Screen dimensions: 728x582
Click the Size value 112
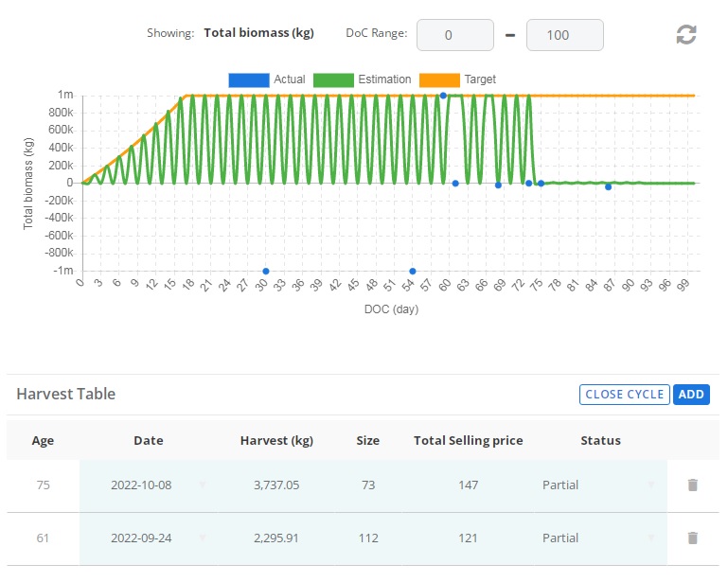(x=368, y=538)
